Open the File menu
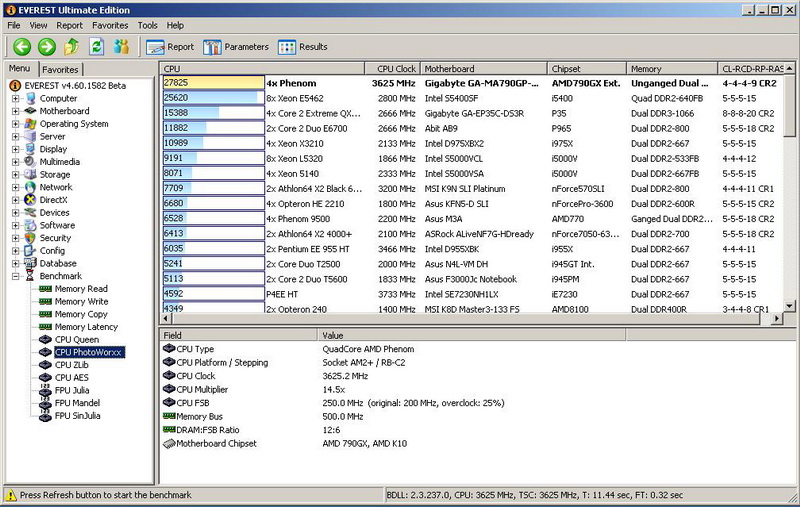 (14, 25)
